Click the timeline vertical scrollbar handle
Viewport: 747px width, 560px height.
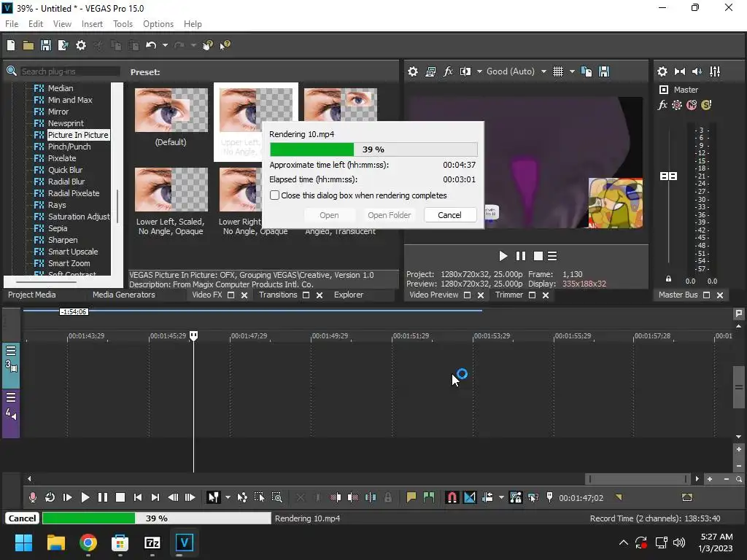738,387
